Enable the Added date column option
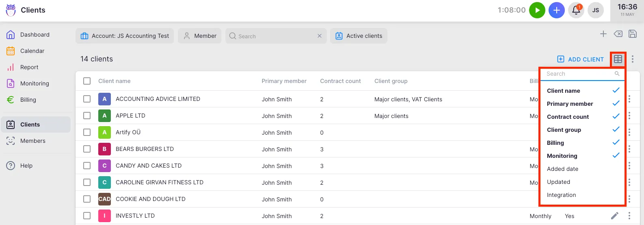 click(562, 169)
